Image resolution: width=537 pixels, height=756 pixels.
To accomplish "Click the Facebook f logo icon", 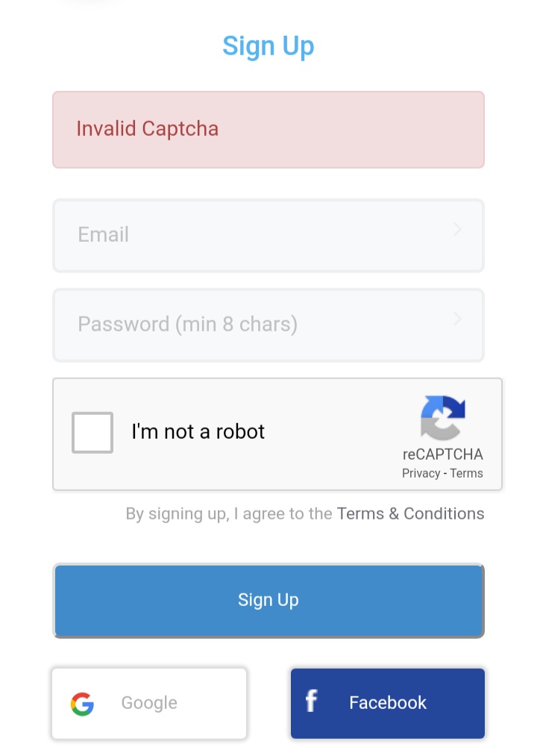I will pos(312,702).
